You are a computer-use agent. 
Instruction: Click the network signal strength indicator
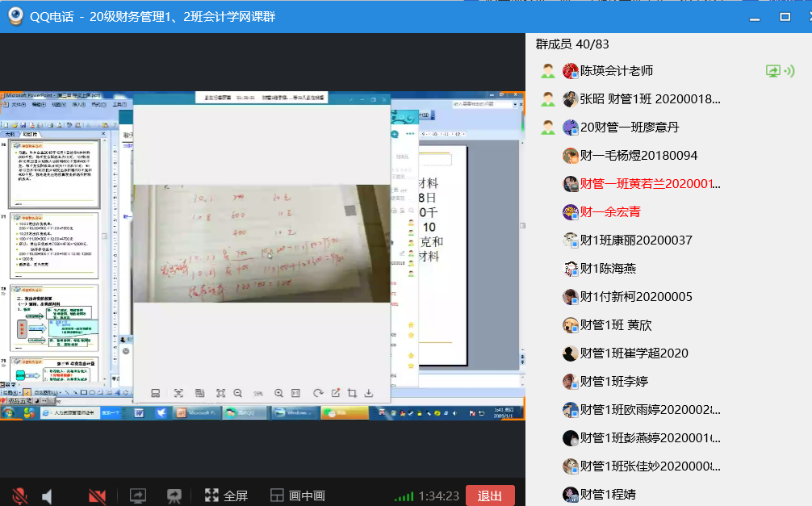403,496
